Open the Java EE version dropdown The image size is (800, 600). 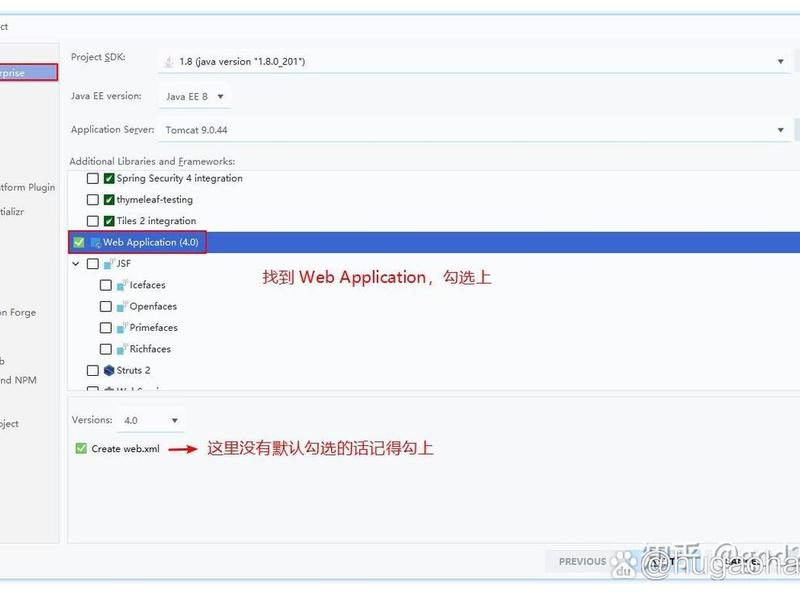tap(194, 96)
